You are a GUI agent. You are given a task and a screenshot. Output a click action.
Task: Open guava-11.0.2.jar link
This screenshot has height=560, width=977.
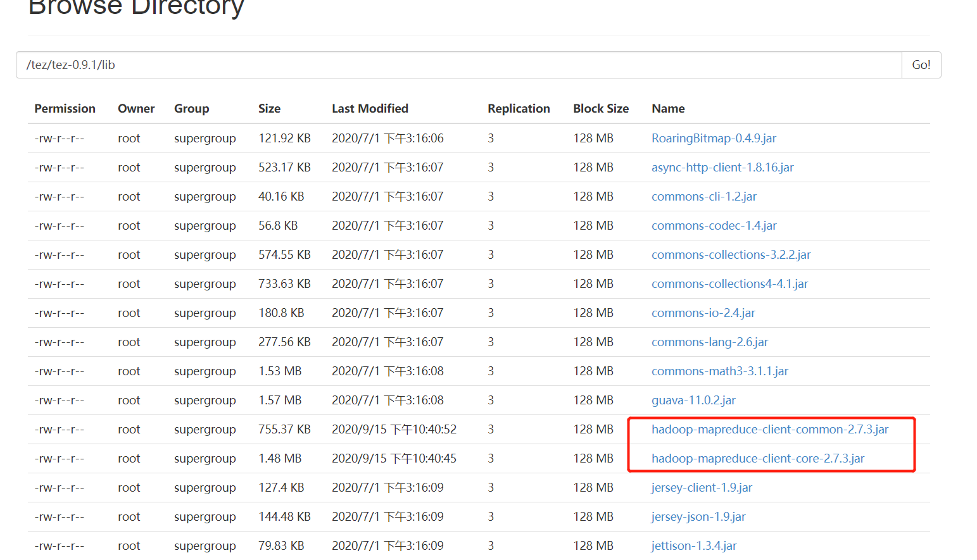click(x=693, y=400)
